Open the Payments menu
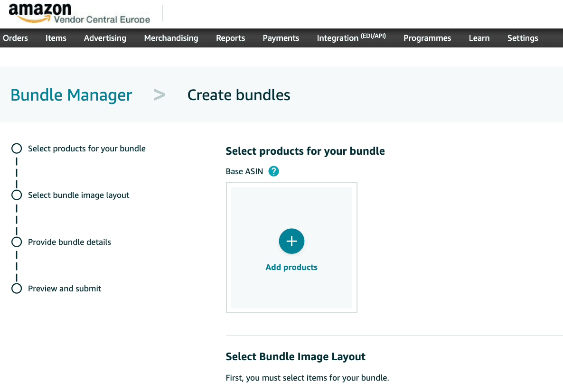This screenshot has width=563, height=392. (281, 38)
